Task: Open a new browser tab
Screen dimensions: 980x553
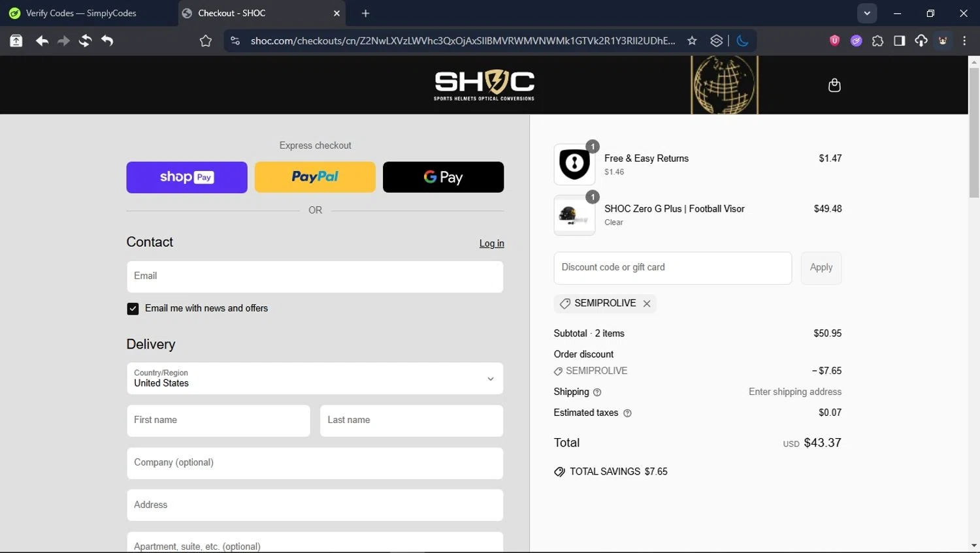Action: 365,13
